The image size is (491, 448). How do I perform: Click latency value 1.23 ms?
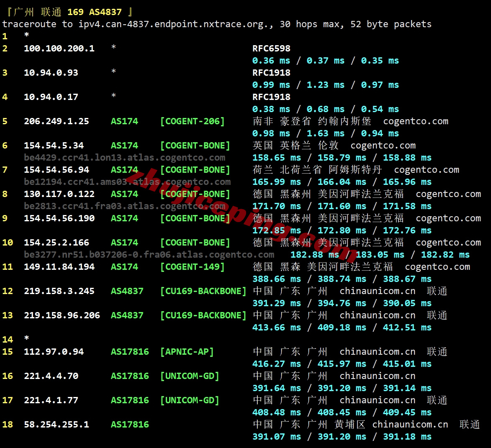click(326, 85)
